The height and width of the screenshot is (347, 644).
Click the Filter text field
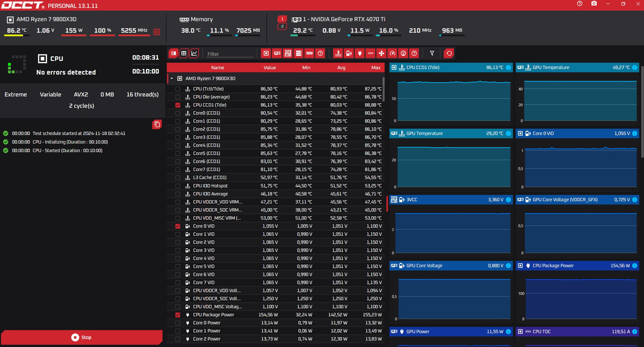point(230,54)
